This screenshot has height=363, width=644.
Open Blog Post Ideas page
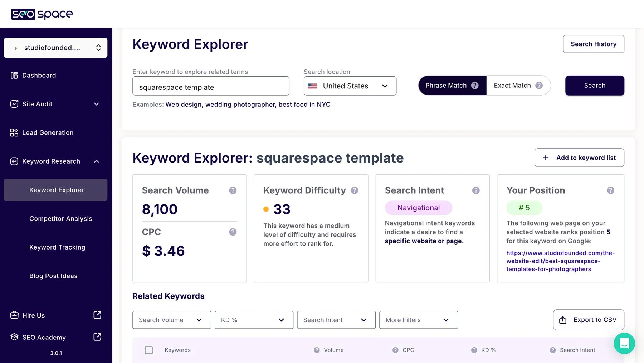click(x=53, y=276)
